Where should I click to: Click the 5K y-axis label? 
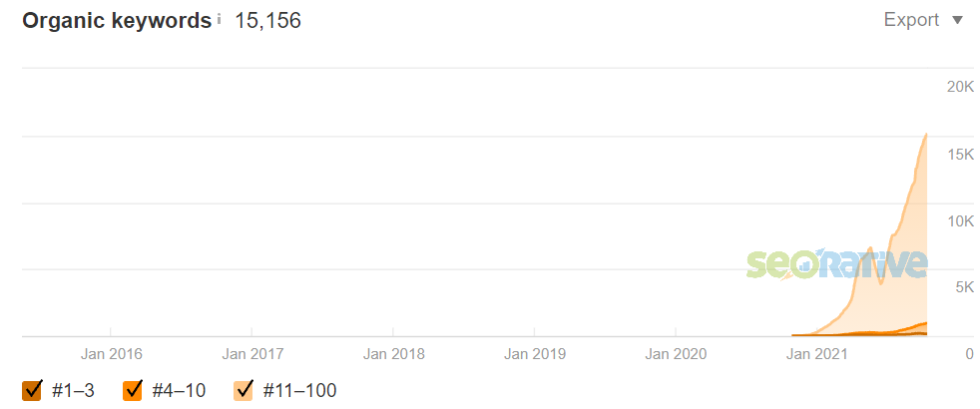pos(964,287)
